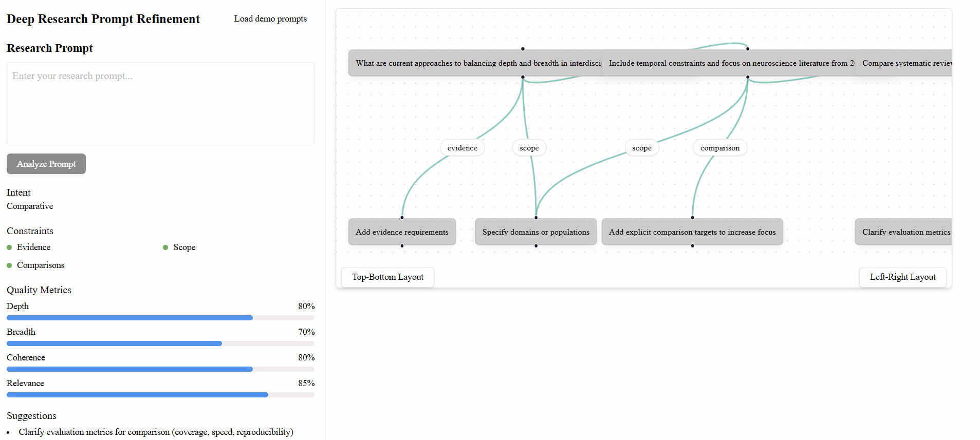Select the evidence constraint node
Image resolution: width=980 pixels, height=440 pixels.
(461, 147)
